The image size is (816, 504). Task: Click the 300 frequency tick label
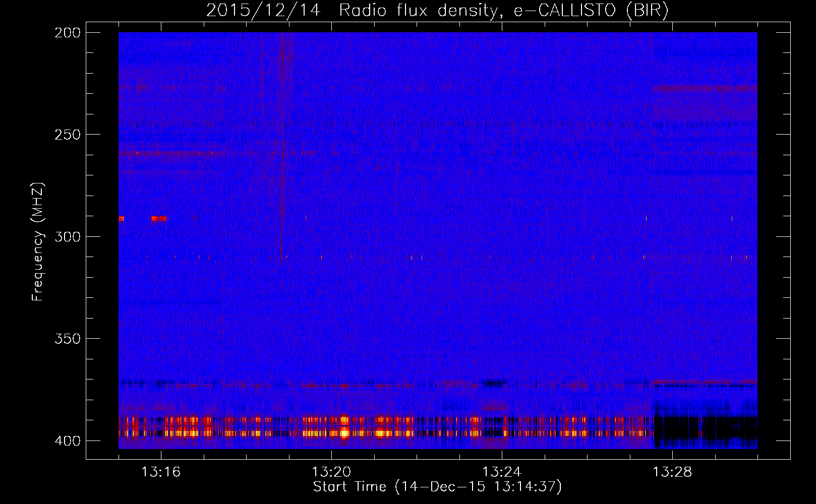[x=67, y=236]
